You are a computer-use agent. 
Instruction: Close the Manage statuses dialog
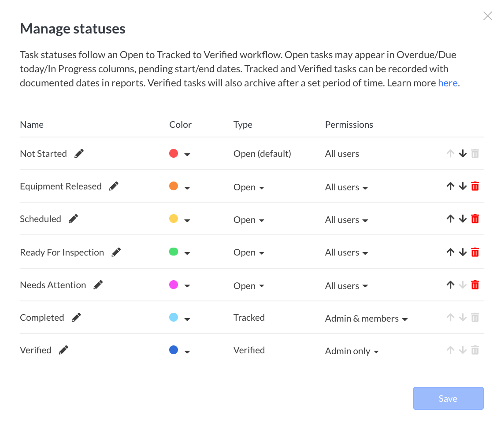487,16
